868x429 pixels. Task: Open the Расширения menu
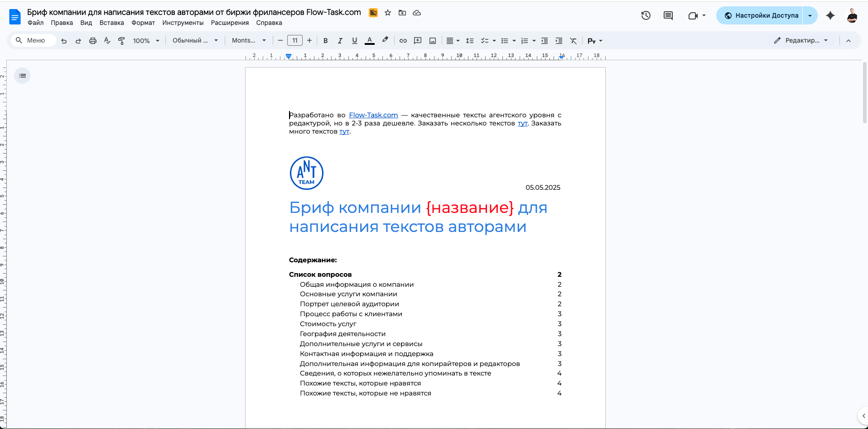[230, 23]
